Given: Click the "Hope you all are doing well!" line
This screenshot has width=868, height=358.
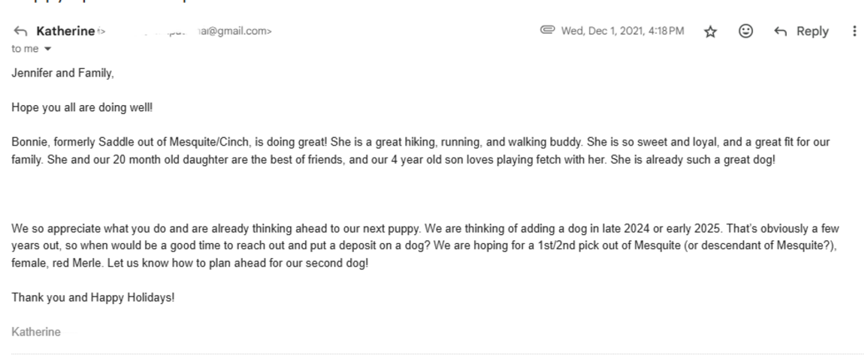Looking at the screenshot, I should pyautogui.click(x=82, y=107).
